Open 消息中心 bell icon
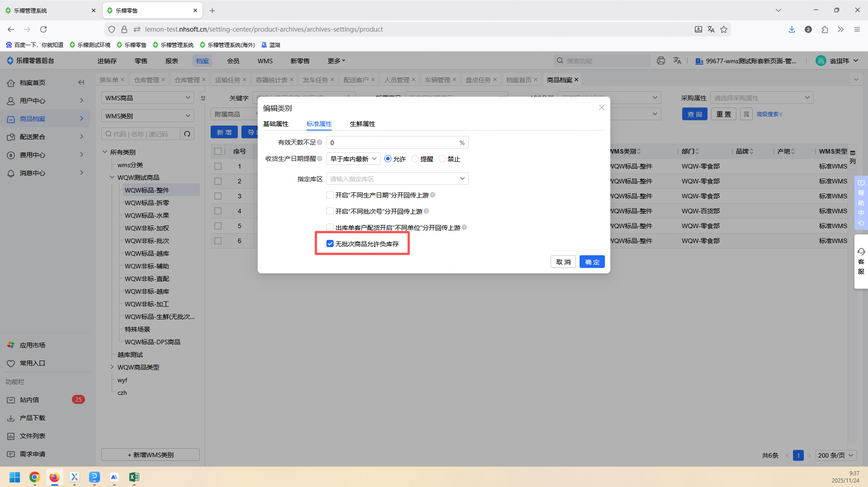The height and width of the screenshot is (487, 868). click(x=11, y=173)
